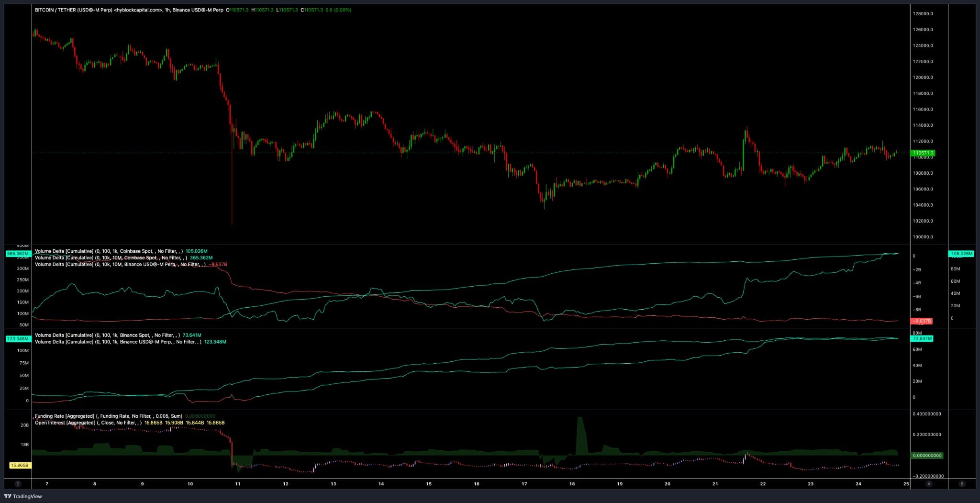Image resolution: width=980 pixels, height=503 pixels.
Task: Select the Binance USD®-M Perp Volume Delta legend
Action: [120, 264]
